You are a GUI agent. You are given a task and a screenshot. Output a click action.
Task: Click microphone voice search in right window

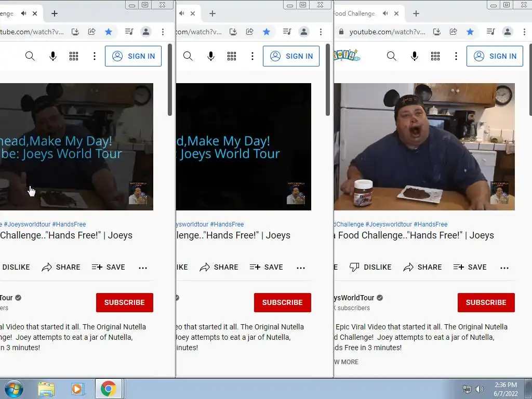pyautogui.click(x=414, y=56)
